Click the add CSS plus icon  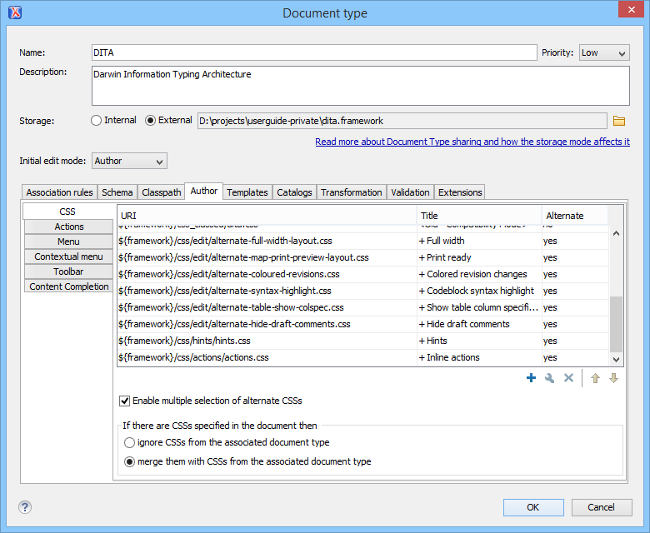531,378
